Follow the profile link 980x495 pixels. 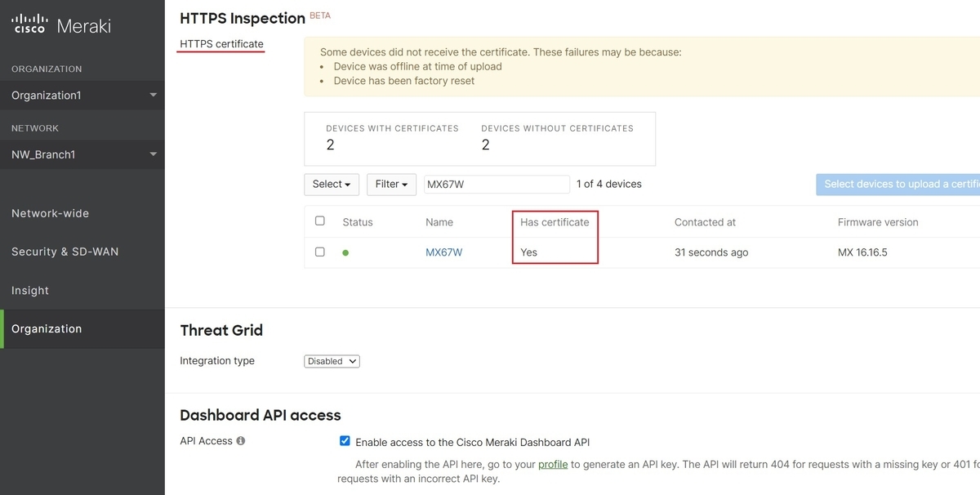click(553, 464)
